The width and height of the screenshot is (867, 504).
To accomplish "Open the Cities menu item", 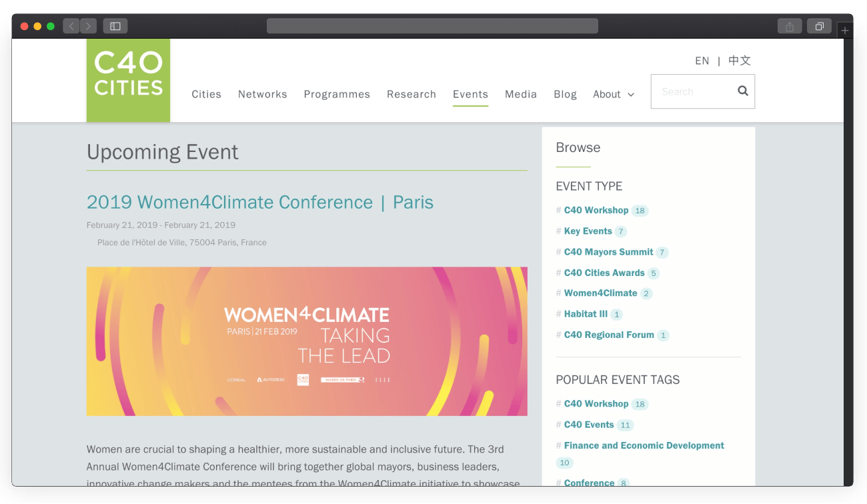I will 206,95.
